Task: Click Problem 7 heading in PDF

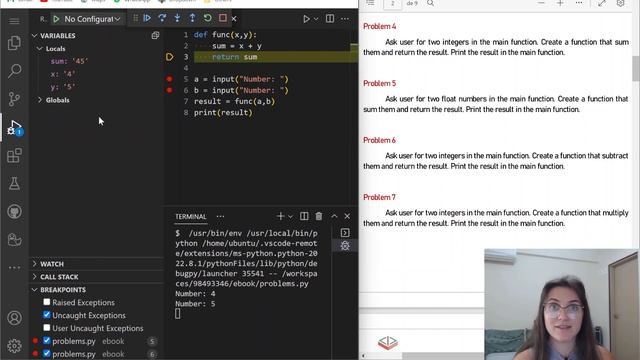Action: point(380,198)
